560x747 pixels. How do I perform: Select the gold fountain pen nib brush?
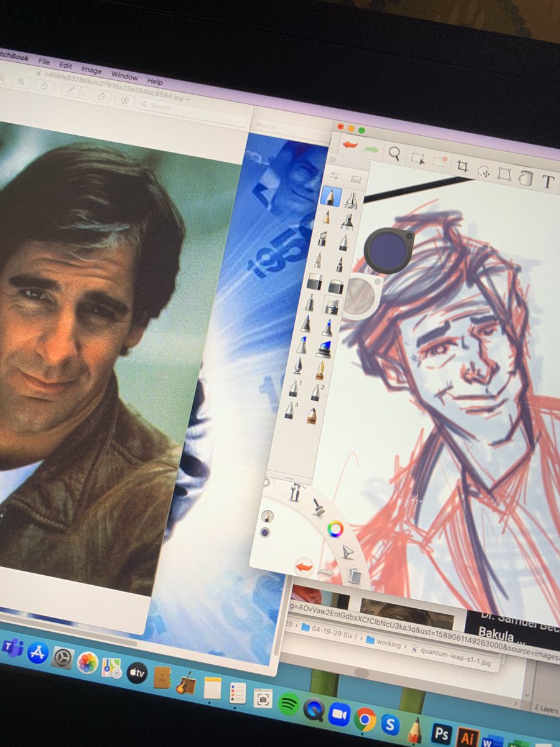click(x=319, y=370)
